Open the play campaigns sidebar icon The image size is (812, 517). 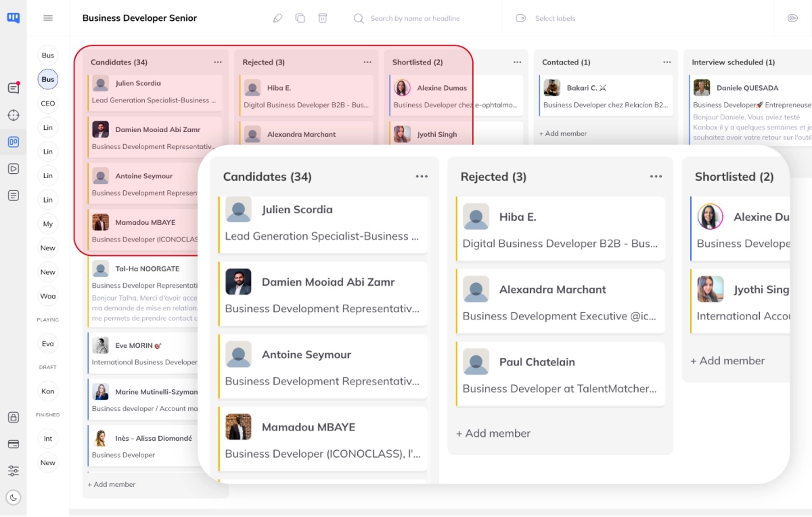click(x=14, y=169)
